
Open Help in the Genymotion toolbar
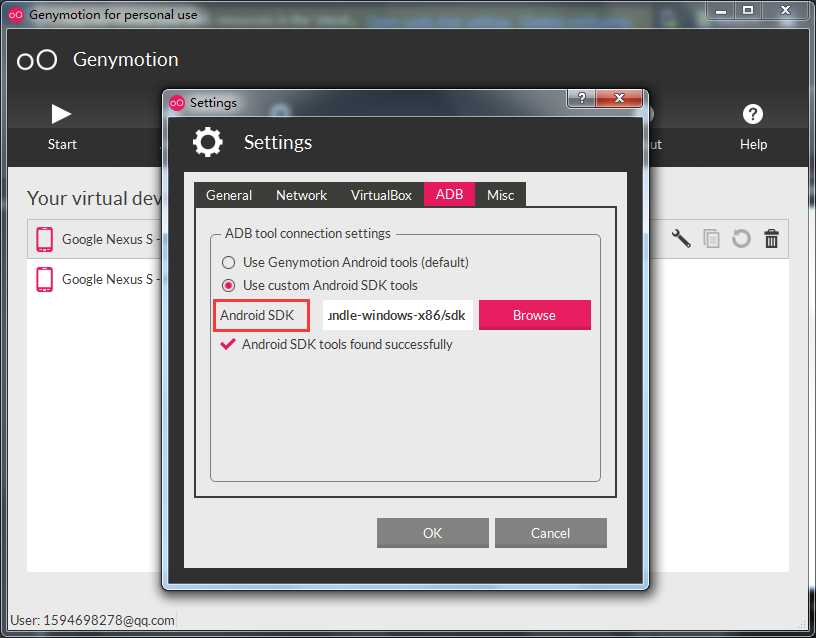(753, 126)
